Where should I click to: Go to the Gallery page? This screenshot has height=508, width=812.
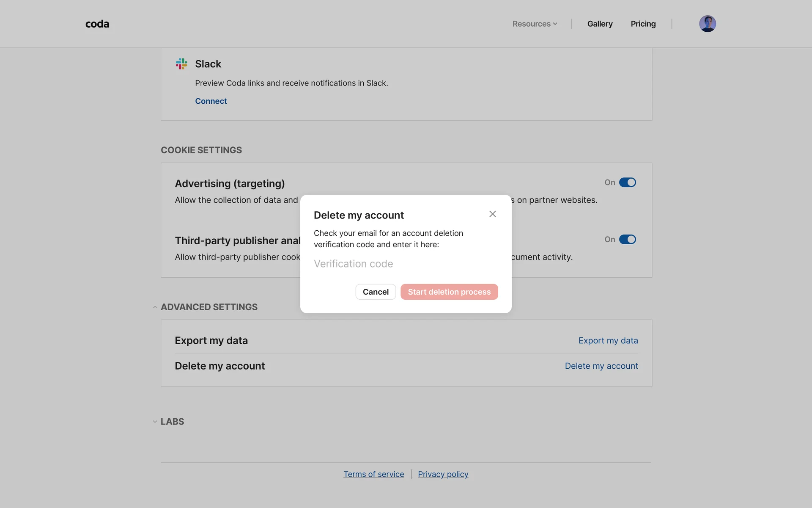coord(600,24)
